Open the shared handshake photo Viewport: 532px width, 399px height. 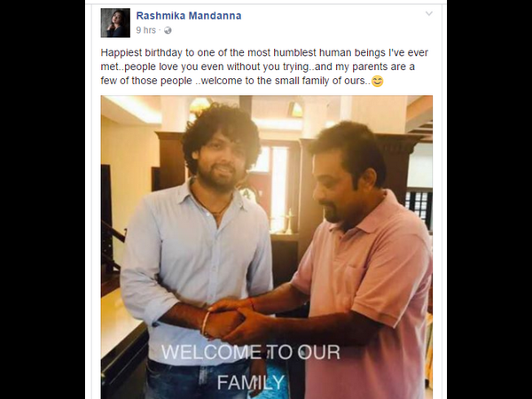click(x=267, y=247)
